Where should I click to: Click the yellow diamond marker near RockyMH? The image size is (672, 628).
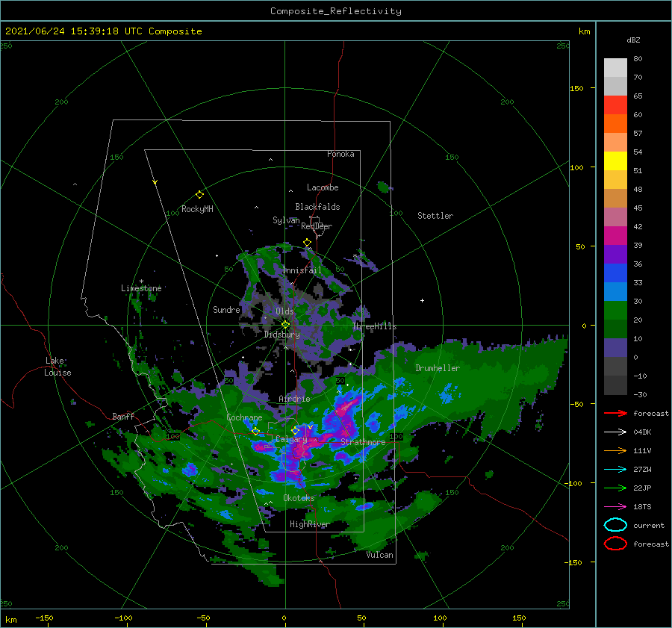[199, 195]
